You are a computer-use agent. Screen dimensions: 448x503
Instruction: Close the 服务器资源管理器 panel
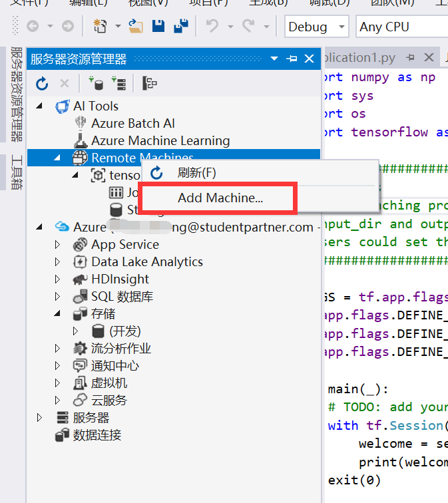[x=310, y=59]
